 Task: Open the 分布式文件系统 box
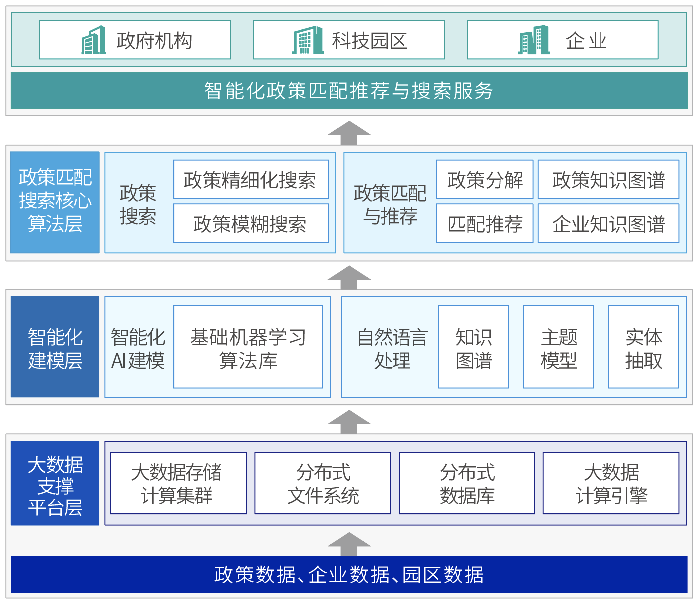[323, 483]
